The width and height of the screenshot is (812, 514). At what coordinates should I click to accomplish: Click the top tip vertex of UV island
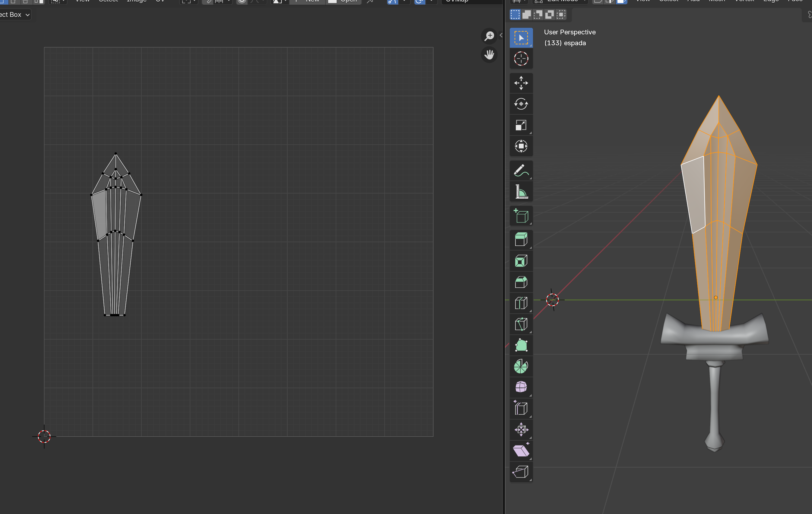[116, 154]
